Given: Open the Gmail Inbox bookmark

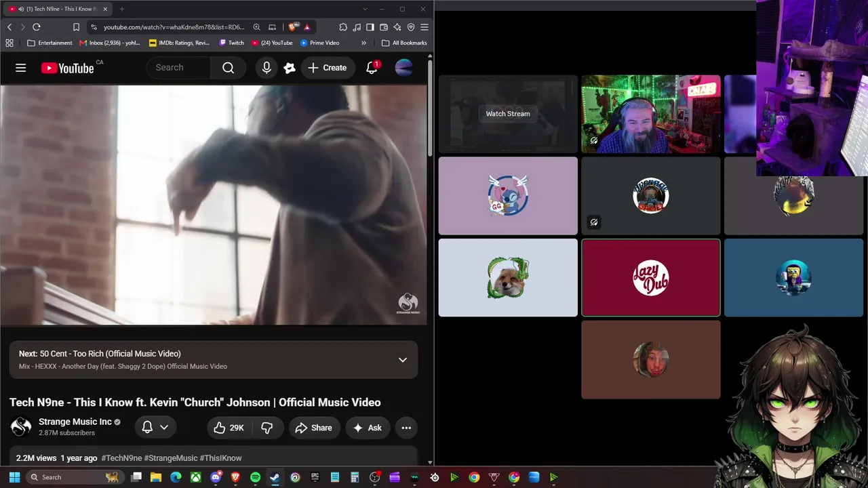Looking at the screenshot, I should (x=110, y=43).
